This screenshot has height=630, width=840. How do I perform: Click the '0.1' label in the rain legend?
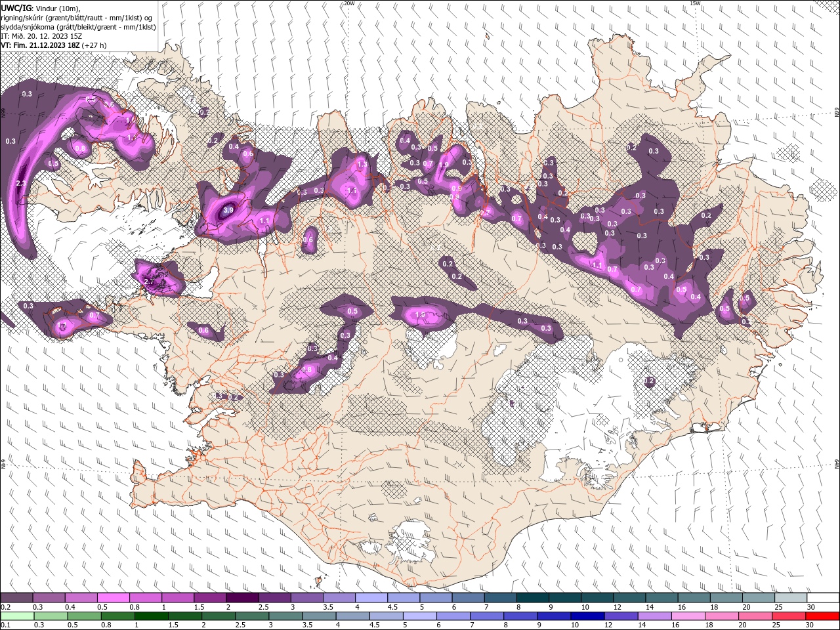[5, 625]
